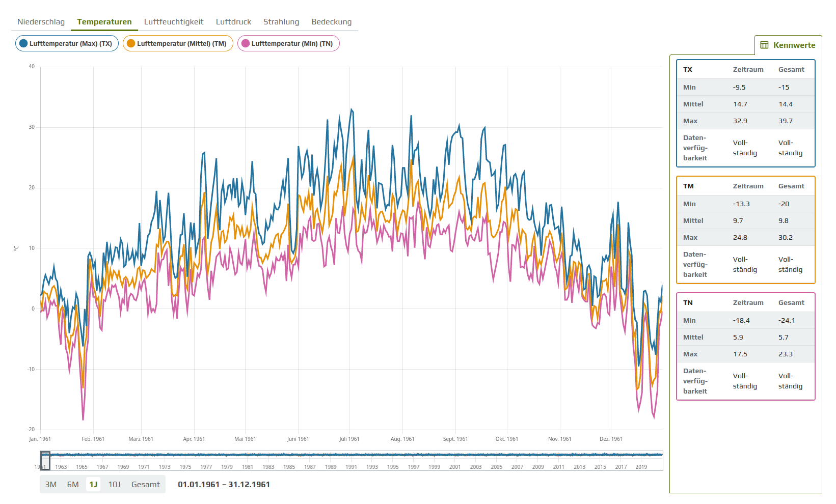Open the Niederschlag tab
The image size is (836, 504).
(x=41, y=22)
